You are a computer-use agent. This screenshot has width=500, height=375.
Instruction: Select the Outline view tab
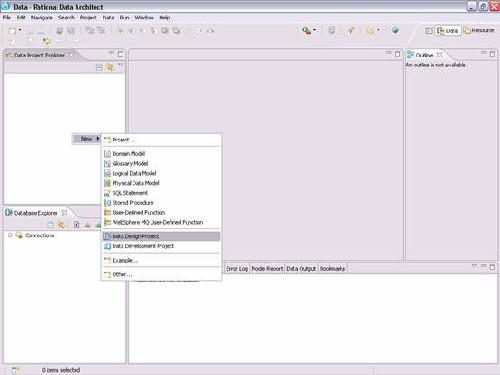pyautogui.click(x=425, y=55)
